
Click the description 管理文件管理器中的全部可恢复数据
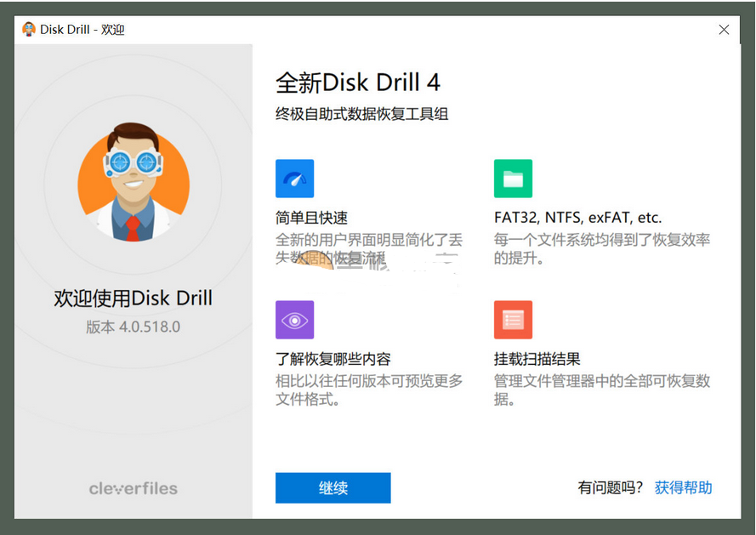(x=602, y=390)
